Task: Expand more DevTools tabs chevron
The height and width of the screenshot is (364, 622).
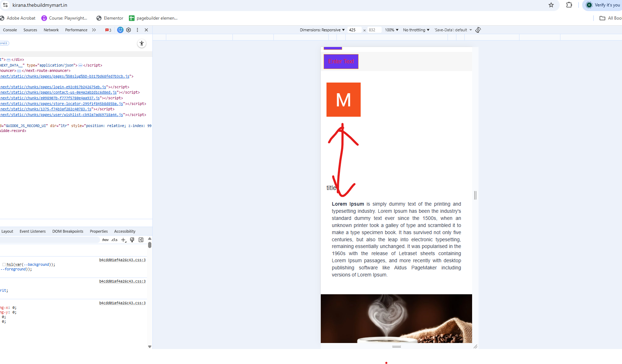Action: 94,30
